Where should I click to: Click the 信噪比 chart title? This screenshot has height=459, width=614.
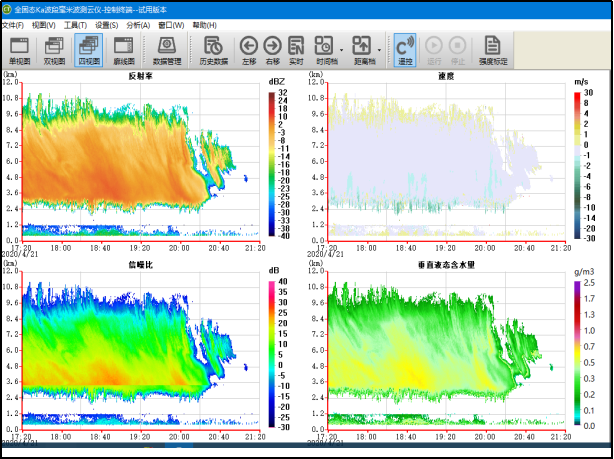140,265
